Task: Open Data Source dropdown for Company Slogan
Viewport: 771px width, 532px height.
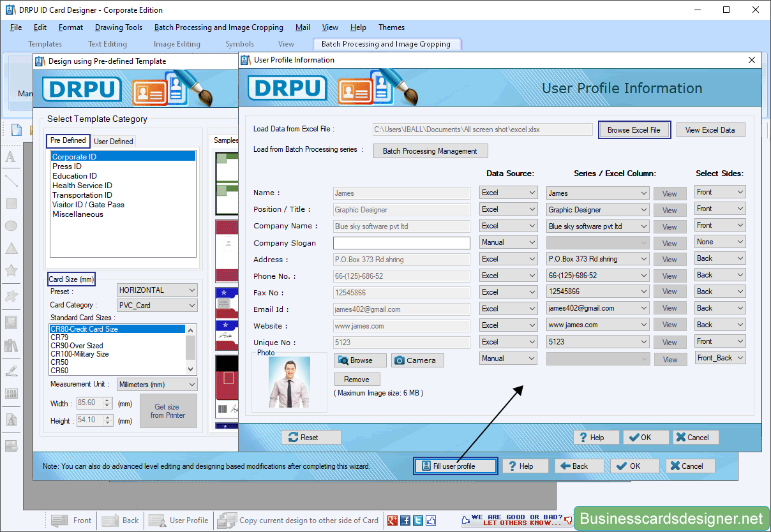Action: [509, 242]
